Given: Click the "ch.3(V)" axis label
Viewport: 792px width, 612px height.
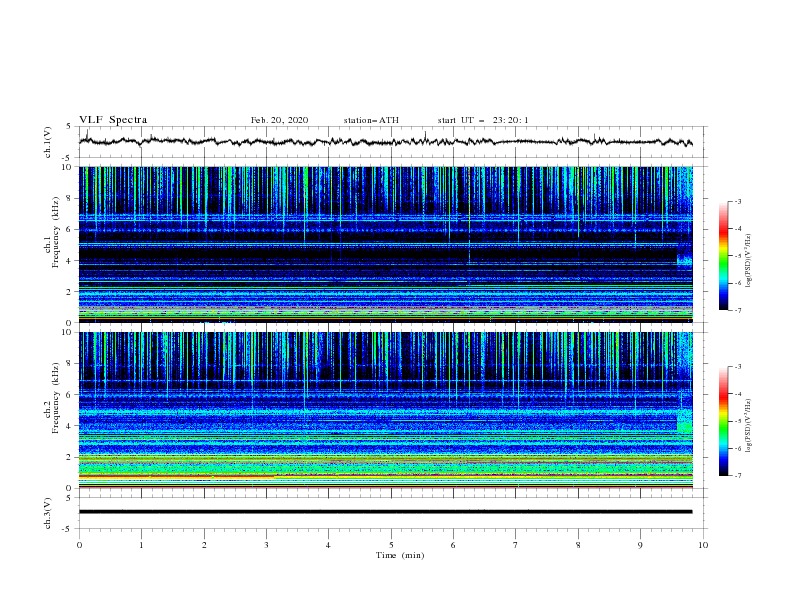Looking at the screenshot, I should (x=48, y=513).
